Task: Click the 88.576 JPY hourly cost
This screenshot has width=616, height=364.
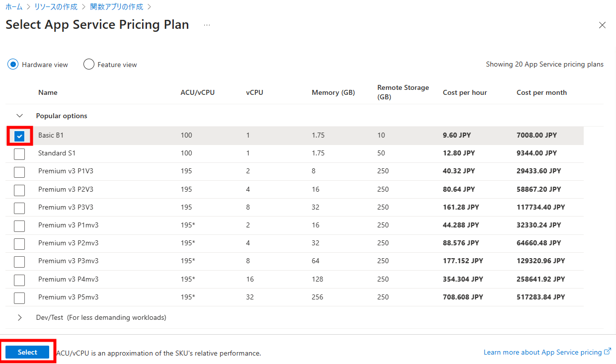Action: click(461, 243)
